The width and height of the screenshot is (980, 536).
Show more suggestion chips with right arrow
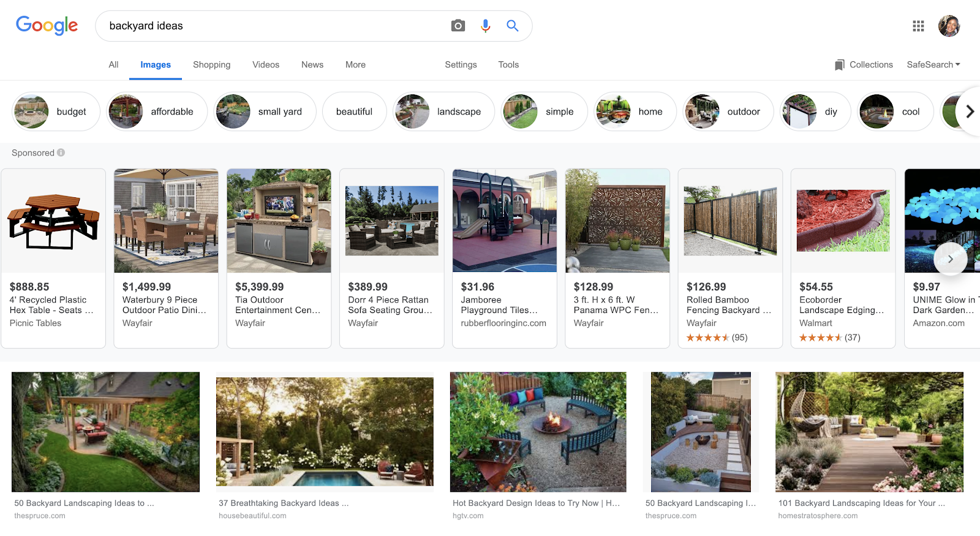(x=970, y=111)
